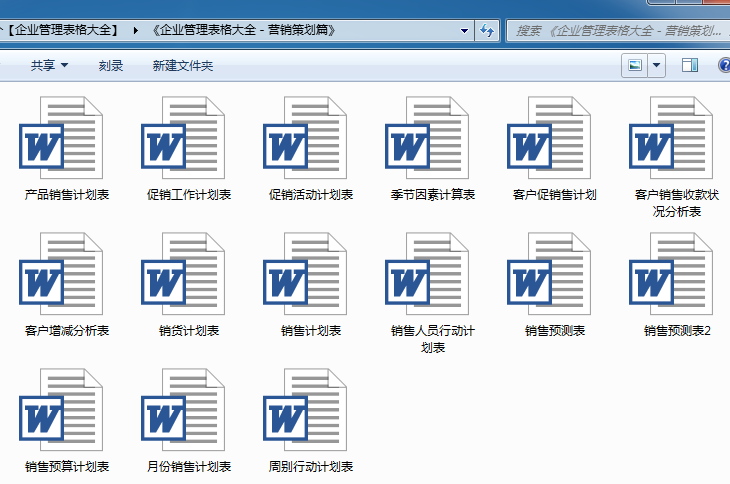Select the 销售预算计划表 Word document icon

pyautogui.click(x=61, y=410)
